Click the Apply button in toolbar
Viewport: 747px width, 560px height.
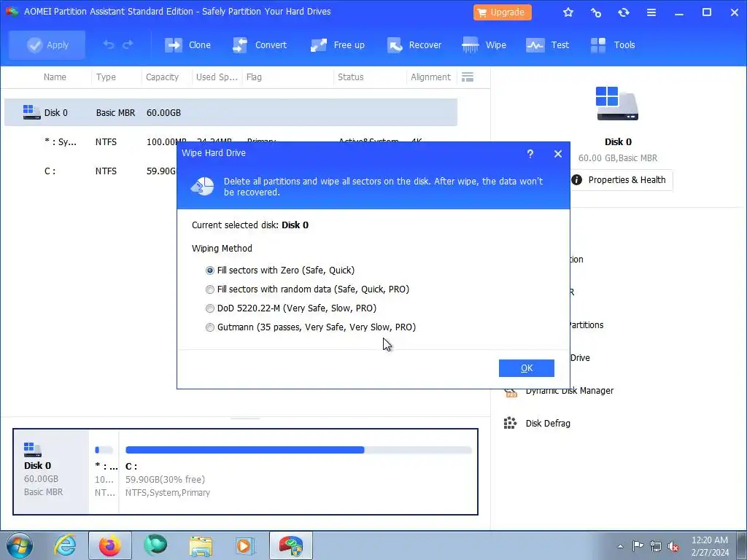pyautogui.click(x=47, y=45)
